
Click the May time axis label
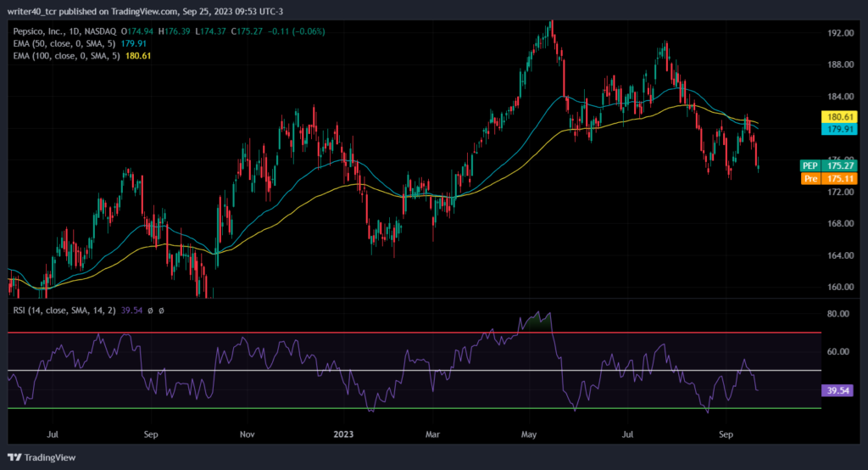529,434
